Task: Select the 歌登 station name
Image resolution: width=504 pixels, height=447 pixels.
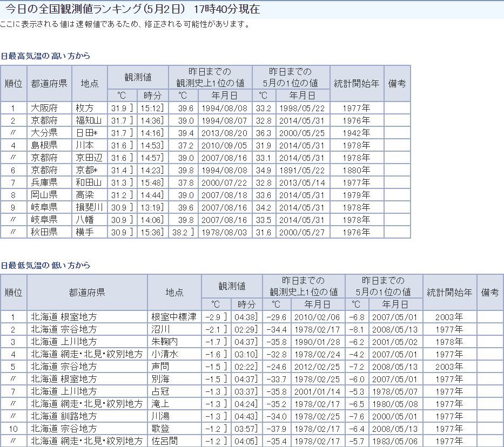Action: [x=160, y=429]
